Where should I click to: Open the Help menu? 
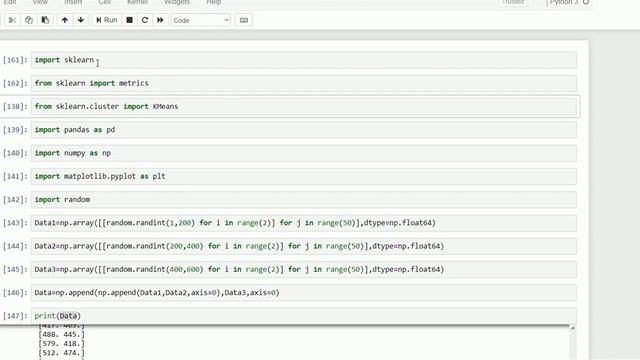click(x=213, y=2)
